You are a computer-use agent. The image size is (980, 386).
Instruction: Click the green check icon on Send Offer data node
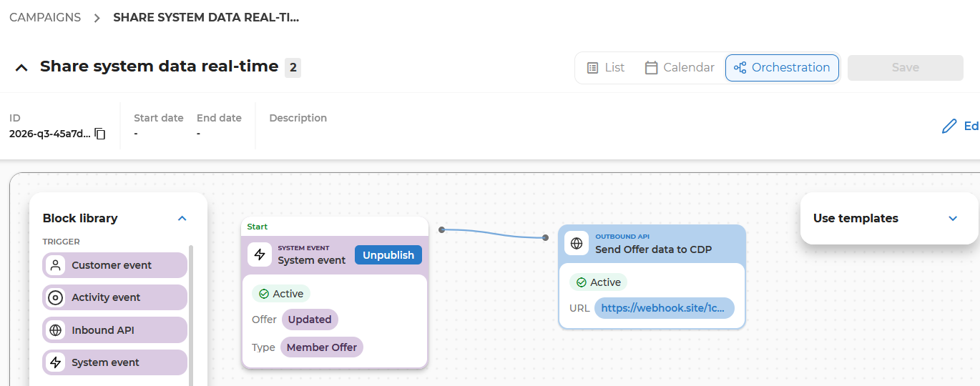582,282
